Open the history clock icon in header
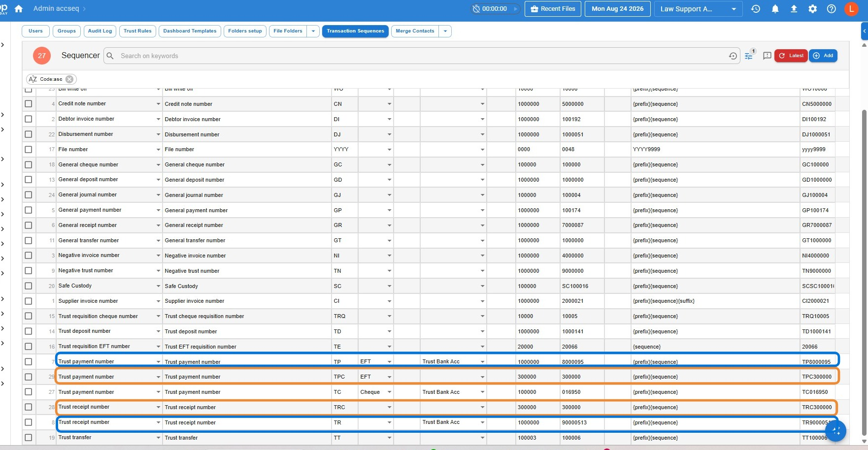The image size is (868, 450). click(x=756, y=9)
